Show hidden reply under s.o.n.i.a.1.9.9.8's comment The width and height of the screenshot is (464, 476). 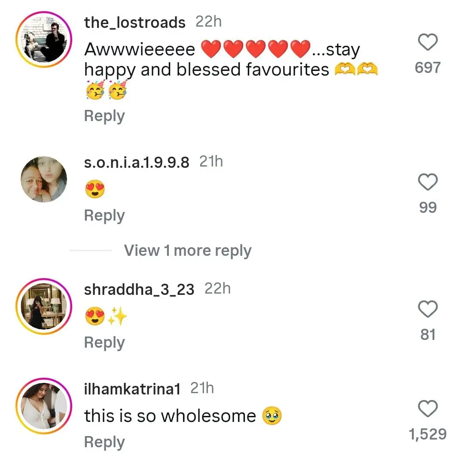pos(188,250)
